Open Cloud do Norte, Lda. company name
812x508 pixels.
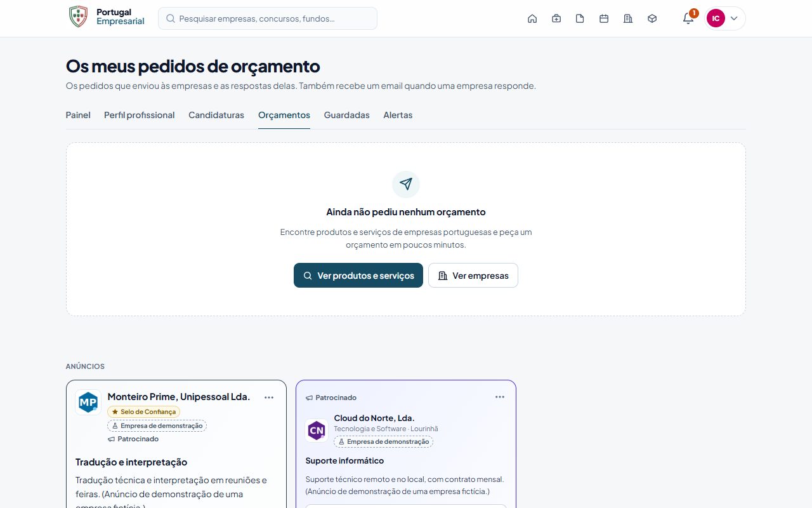pos(374,418)
